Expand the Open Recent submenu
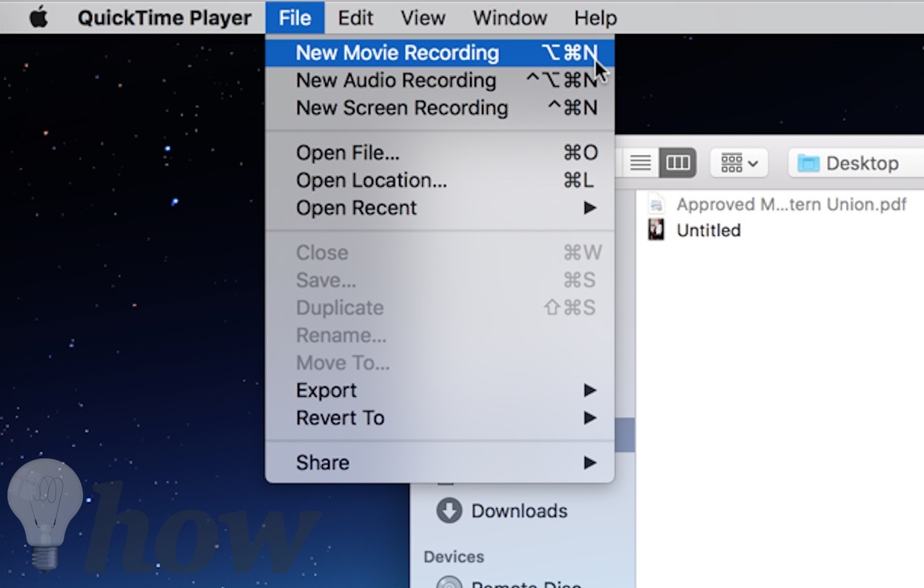924x588 pixels. pyautogui.click(x=440, y=208)
